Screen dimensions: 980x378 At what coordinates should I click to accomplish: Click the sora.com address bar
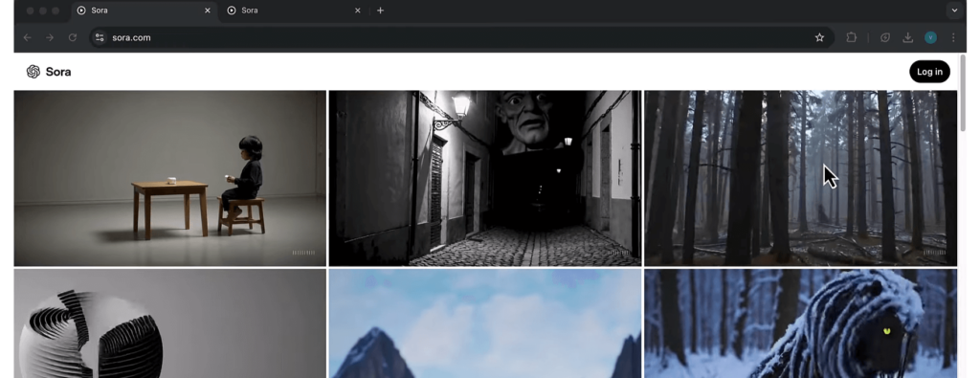tap(461, 37)
